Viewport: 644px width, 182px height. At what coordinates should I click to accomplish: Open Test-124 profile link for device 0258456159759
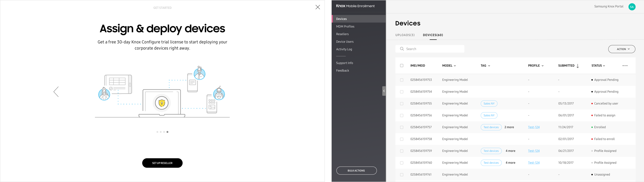[x=534, y=151]
